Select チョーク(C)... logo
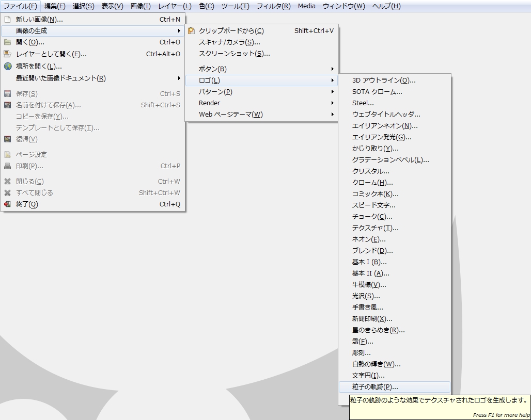 pos(395,216)
